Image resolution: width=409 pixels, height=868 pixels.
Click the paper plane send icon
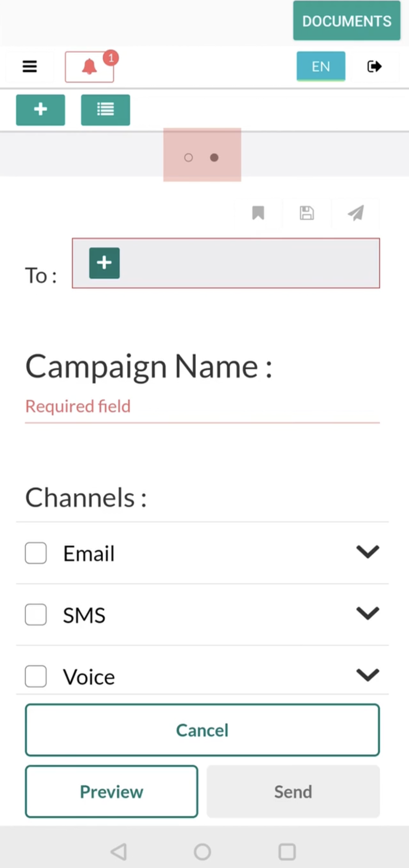[x=356, y=213]
